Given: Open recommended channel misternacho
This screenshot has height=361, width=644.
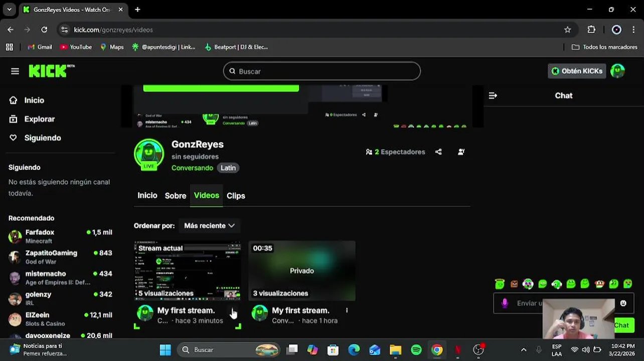Looking at the screenshot, I should pyautogui.click(x=61, y=278).
